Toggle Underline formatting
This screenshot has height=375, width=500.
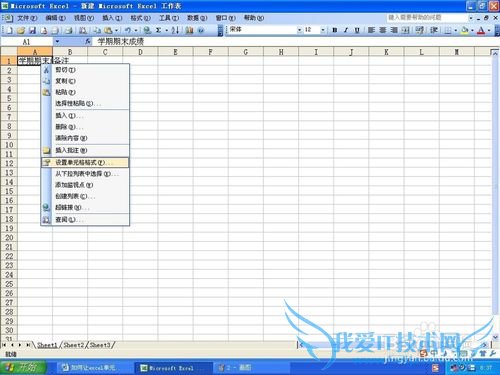pyautogui.click(x=357, y=30)
